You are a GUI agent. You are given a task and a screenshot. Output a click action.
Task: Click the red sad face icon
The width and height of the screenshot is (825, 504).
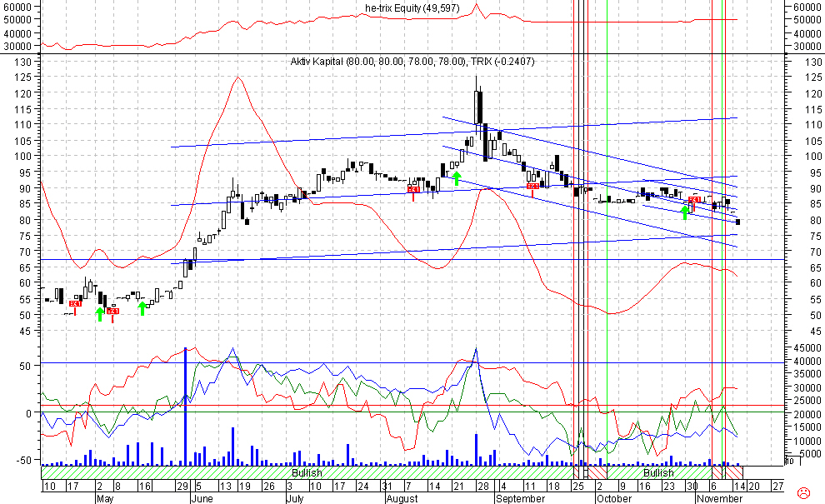[802, 492]
